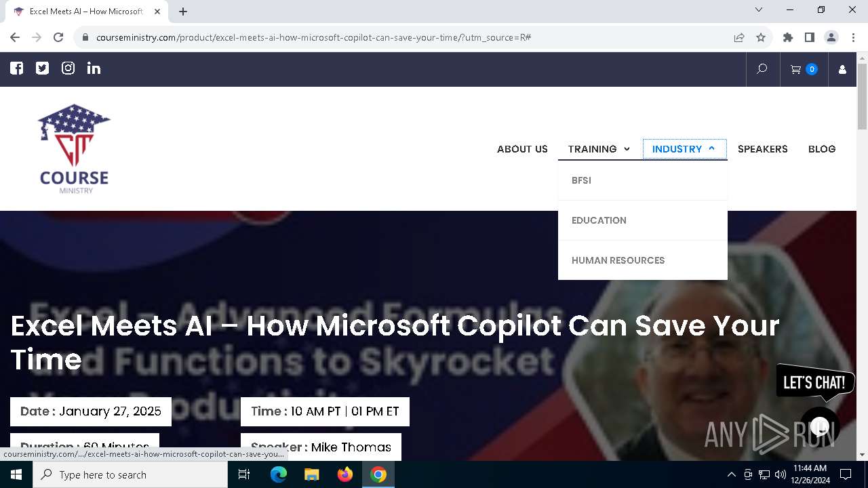This screenshot has height=488, width=868.
Task: Open the Windows Start menu
Action: coord(16,474)
